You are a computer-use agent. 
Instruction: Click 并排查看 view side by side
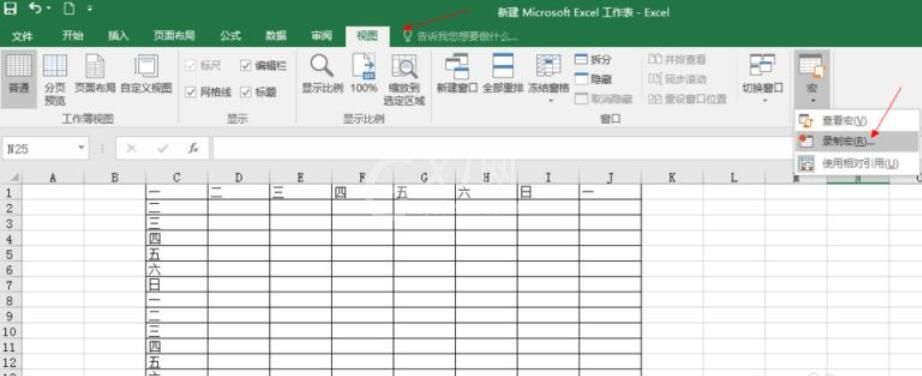(x=677, y=59)
